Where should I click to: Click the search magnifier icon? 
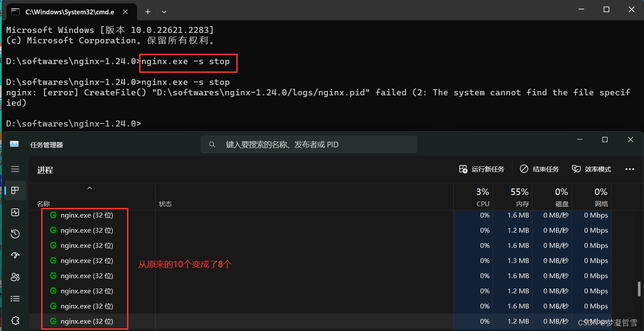click(x=212, y=144)
